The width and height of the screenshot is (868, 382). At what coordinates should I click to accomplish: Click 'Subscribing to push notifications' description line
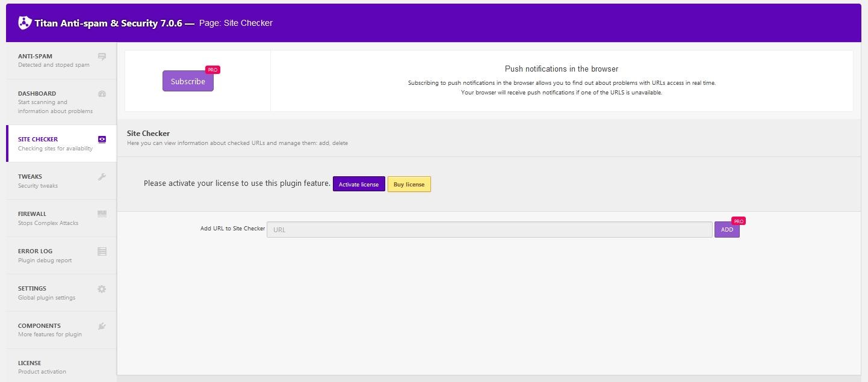562,83
